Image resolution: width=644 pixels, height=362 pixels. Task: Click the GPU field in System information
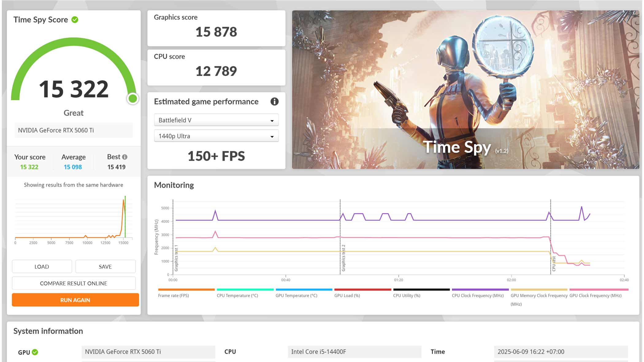tap(148, 352)
